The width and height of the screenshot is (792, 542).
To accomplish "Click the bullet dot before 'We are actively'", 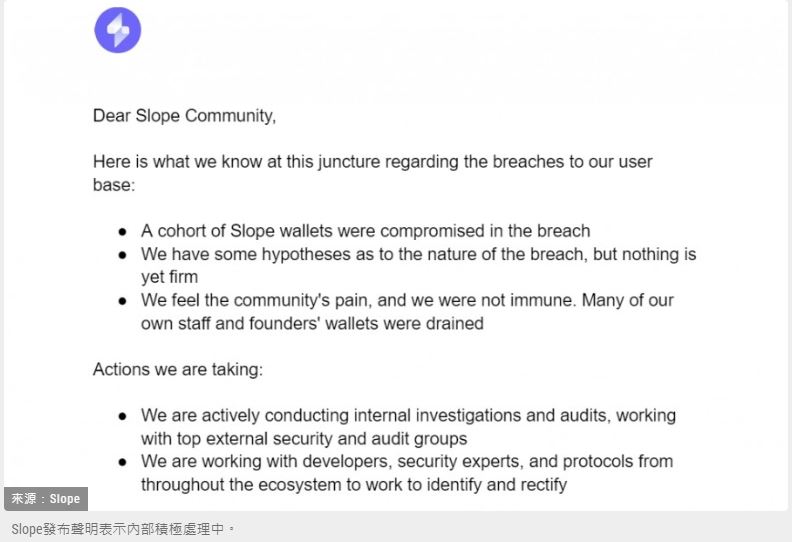I will [123, 417].
